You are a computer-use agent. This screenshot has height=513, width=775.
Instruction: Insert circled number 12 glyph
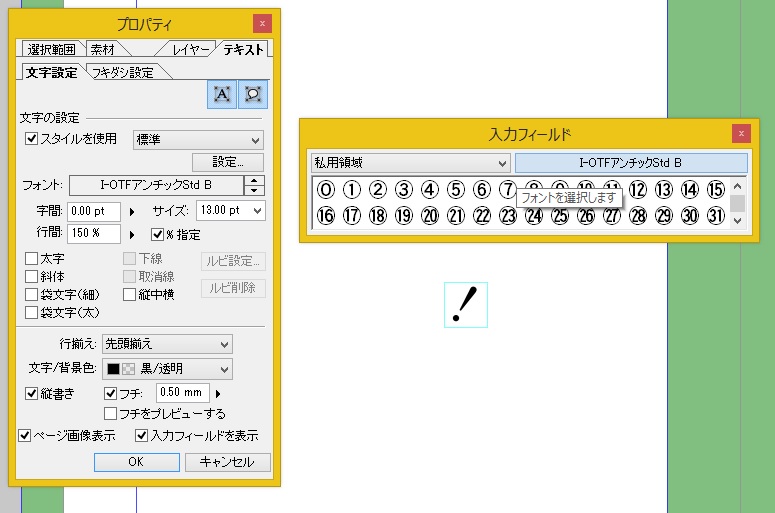[x=638, y=190]
